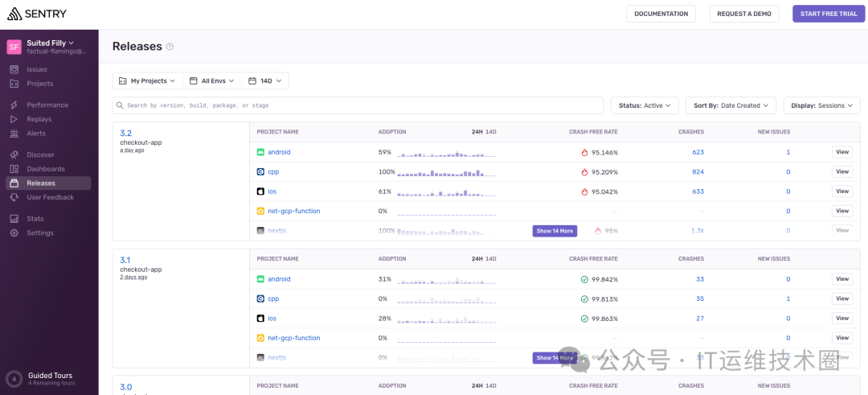Click the Documentation button

click(661, 14)
